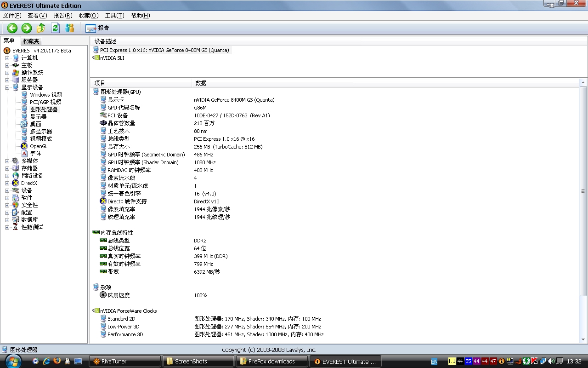The width and height of the screenshot is (588, 368).
Task: Expand the 多媒体 tree node
Action: [x=7, y=161]
